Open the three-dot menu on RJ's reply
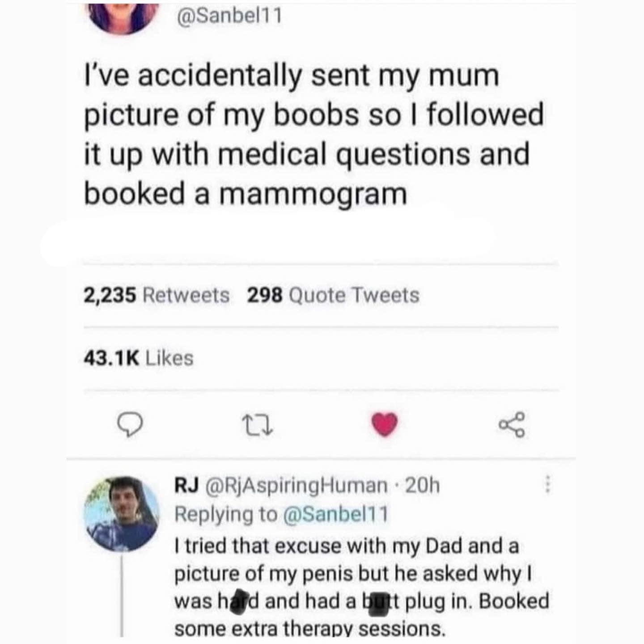Image resolution: width=644 pixels, height=644 pixels. [x=547, y=485]
